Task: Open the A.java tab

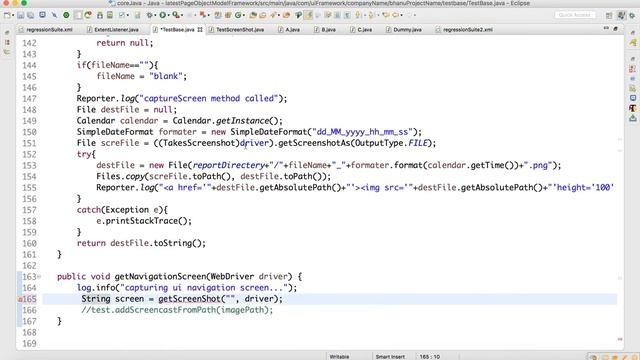Action: (289, 30)
